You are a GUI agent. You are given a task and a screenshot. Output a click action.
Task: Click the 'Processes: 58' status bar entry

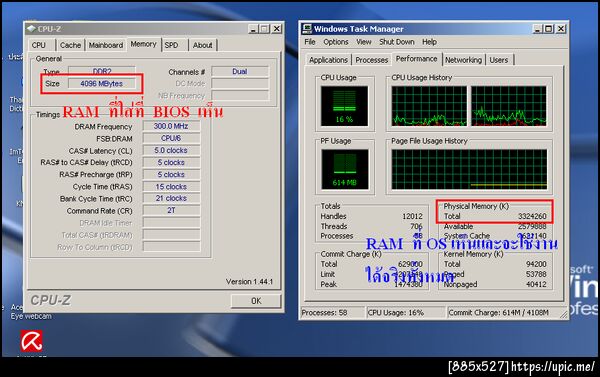point(332,313)
